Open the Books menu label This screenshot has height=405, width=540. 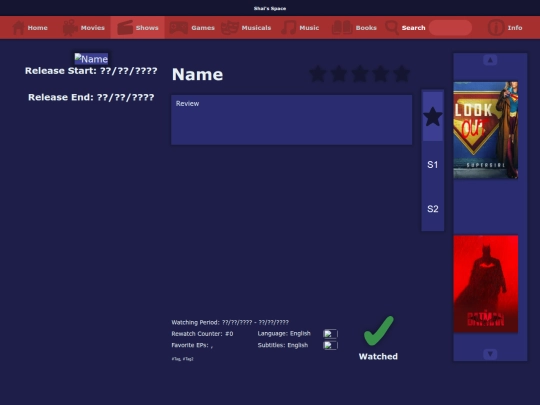point(366,28)
